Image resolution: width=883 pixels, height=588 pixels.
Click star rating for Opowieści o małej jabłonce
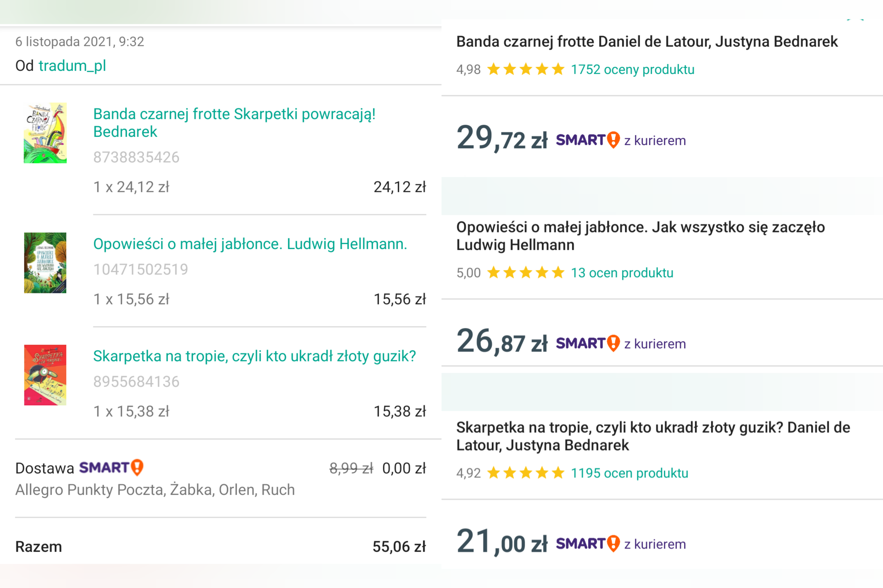(x=526, y=273)
